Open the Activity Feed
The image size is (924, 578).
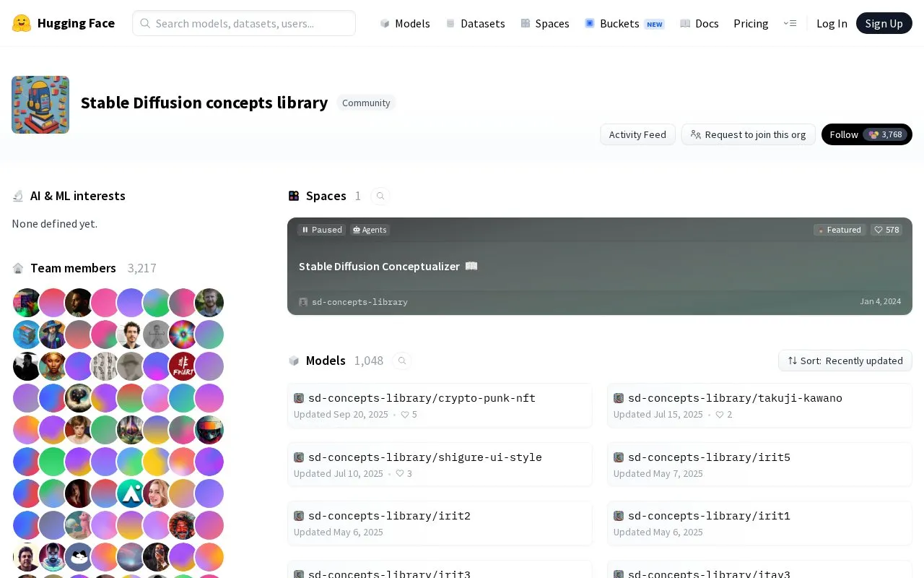[x=637, y=134]
